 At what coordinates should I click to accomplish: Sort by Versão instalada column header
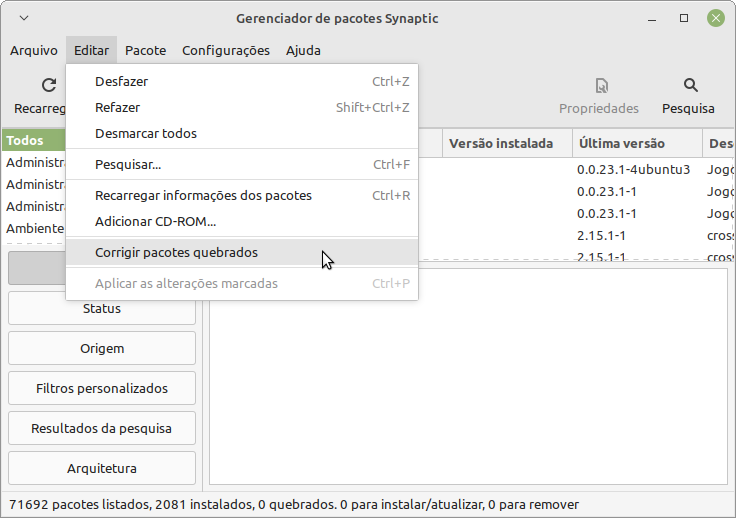tap(507, 143)
